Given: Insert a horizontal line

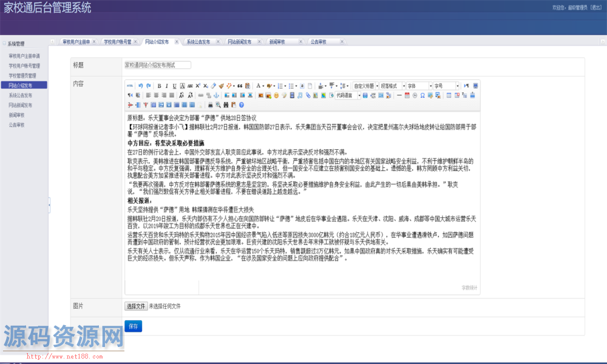Looking at the screenshot, I should coord(399,95).
